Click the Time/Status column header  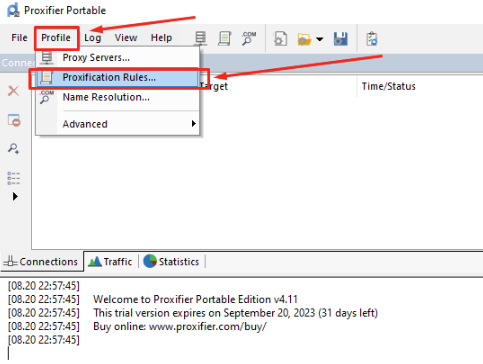(389, 86)
